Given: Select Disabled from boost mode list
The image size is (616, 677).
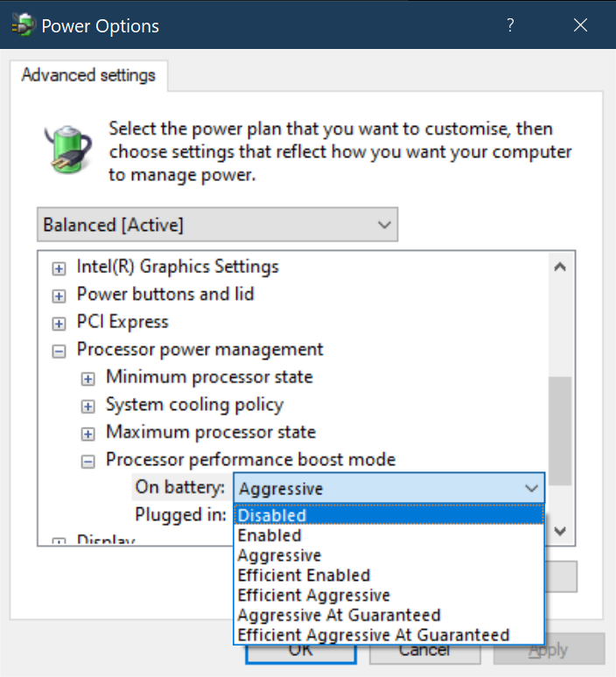Looking at the screenshot, I should point(271,515).
